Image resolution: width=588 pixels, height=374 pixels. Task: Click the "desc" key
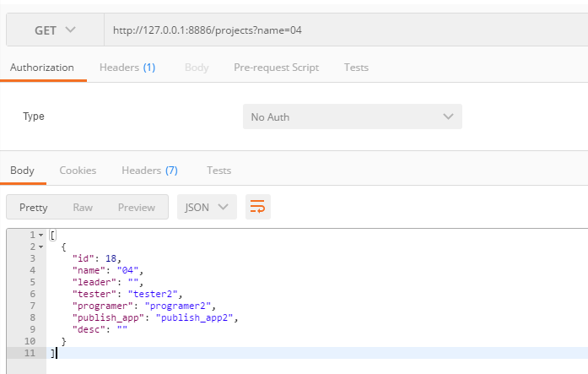[x=89, y=329]
